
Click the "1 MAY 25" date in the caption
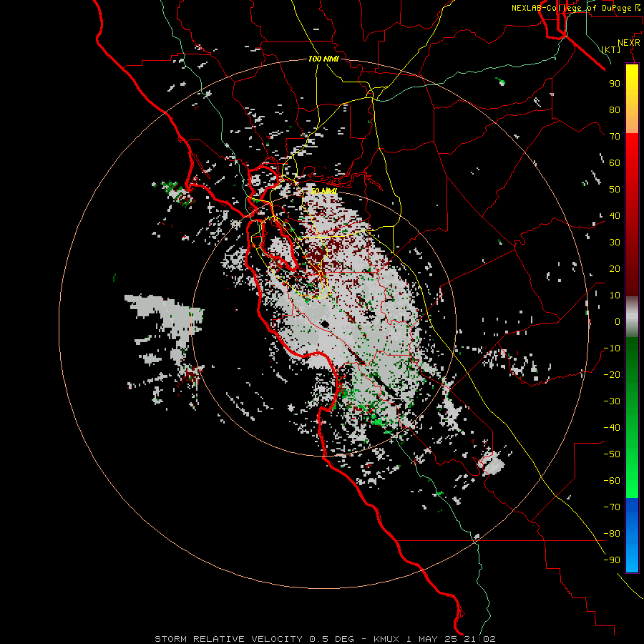432,639
